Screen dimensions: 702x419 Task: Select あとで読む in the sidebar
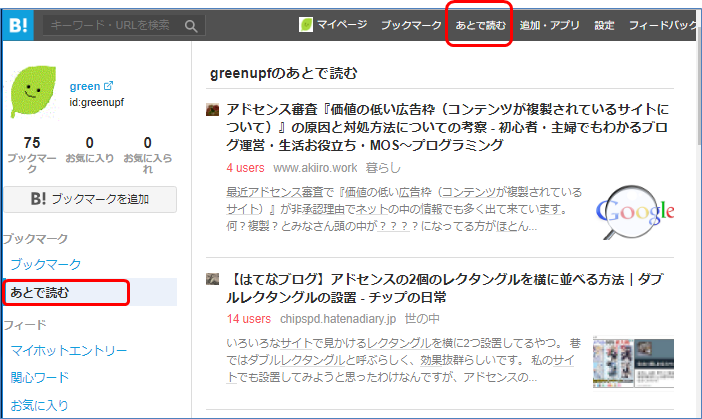coord(90,292)
